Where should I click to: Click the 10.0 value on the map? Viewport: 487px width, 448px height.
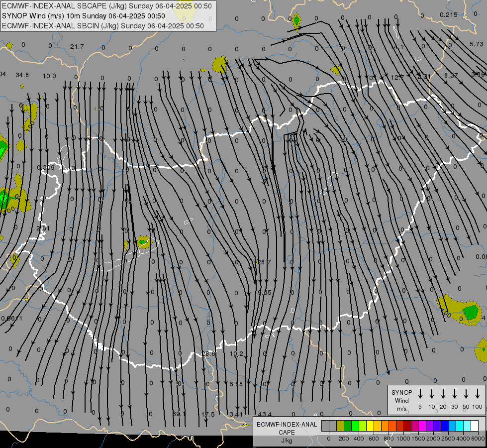[49, 76]
